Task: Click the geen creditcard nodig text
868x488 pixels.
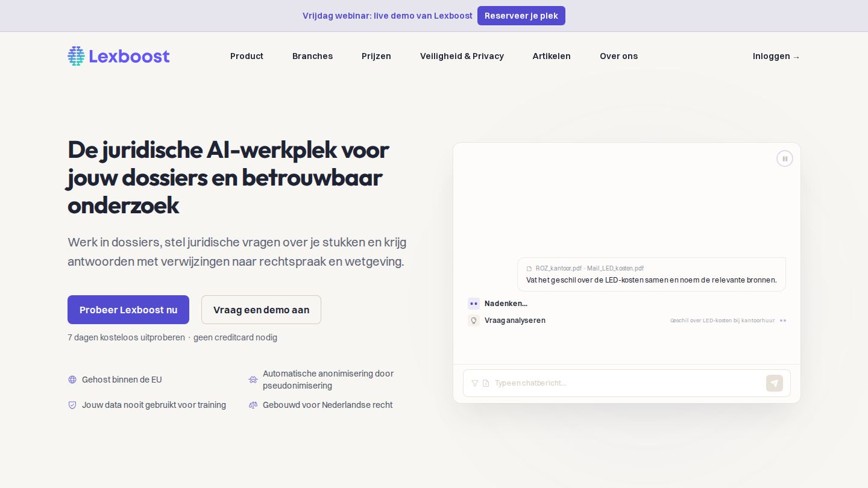Action: point(235,337)
